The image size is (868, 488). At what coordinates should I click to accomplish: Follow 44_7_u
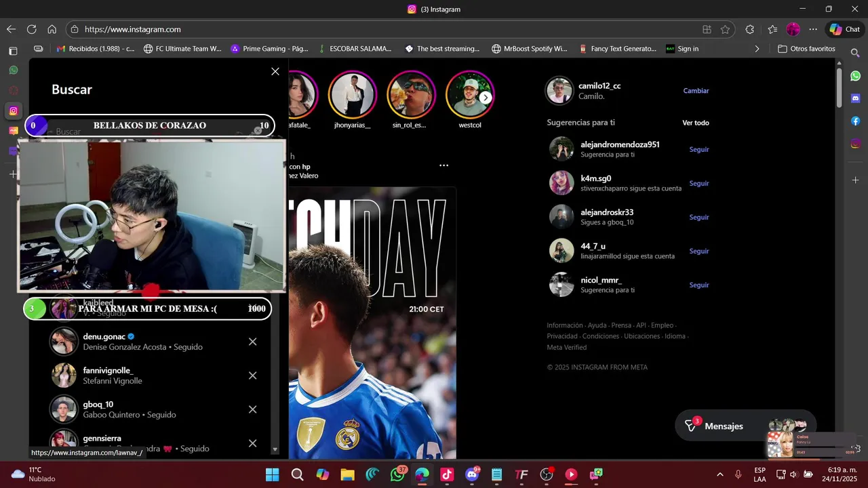(x=699, y=251)
